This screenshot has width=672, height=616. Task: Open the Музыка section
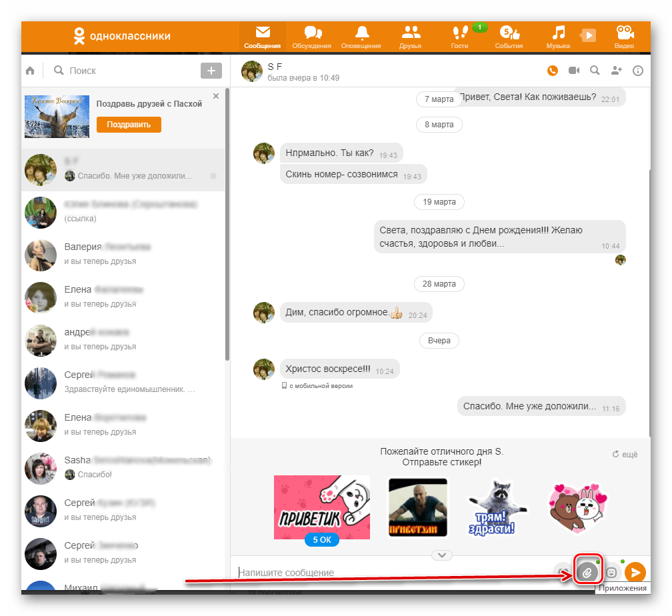pyautogui.click(x=558, y=37)
